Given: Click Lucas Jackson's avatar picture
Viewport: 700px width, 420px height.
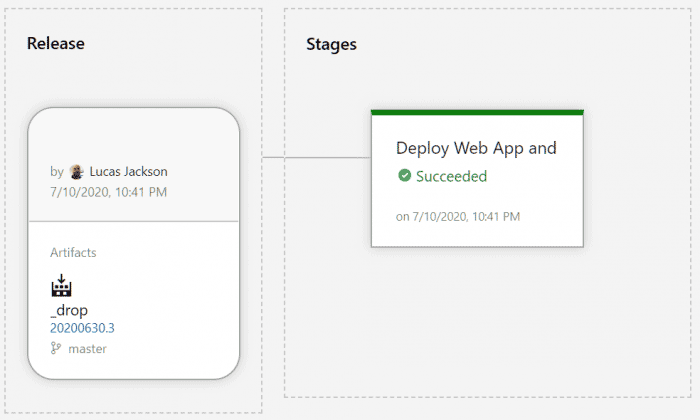Looking at the screenshot, I should pos(77,172).
